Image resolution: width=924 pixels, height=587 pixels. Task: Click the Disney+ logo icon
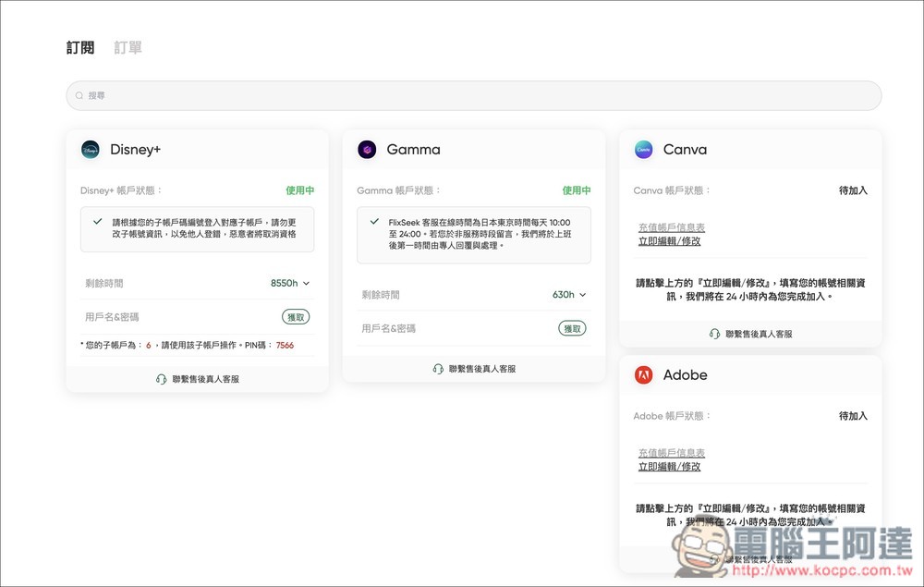point(91,149)
